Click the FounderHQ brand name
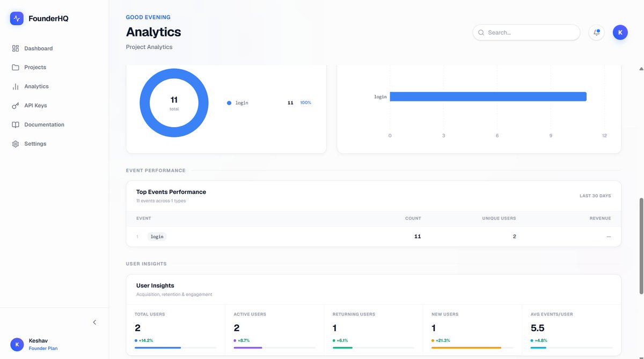The height and width of the screenshot is (359, 644). point(49,19)
